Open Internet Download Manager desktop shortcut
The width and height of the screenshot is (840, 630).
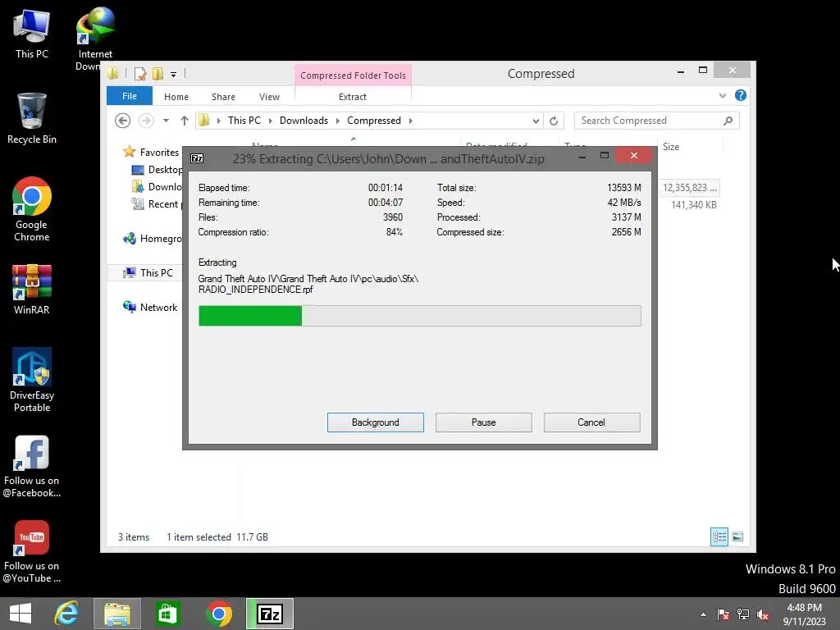[x=95, y=38]
